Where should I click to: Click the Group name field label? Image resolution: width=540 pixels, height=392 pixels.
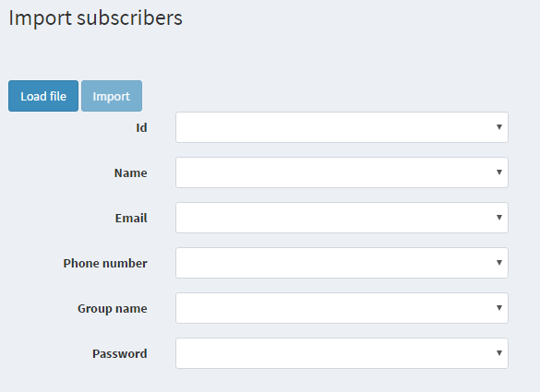(113, 309)
